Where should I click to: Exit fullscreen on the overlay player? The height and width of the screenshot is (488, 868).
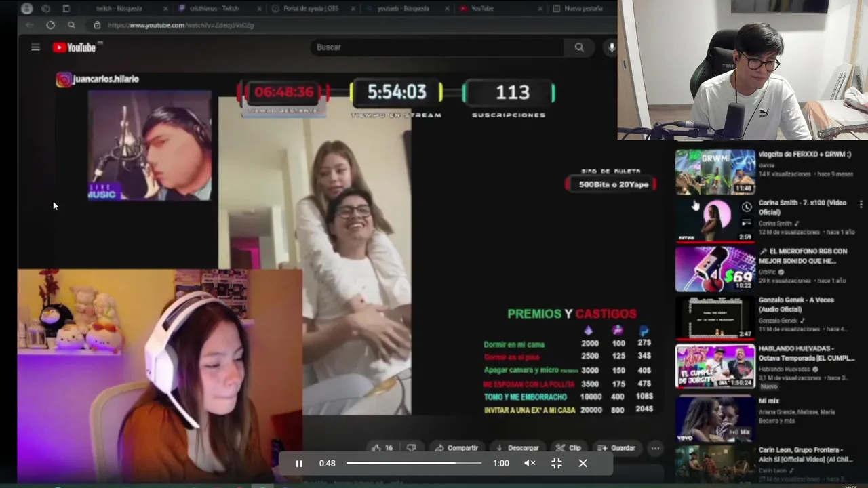556,464
